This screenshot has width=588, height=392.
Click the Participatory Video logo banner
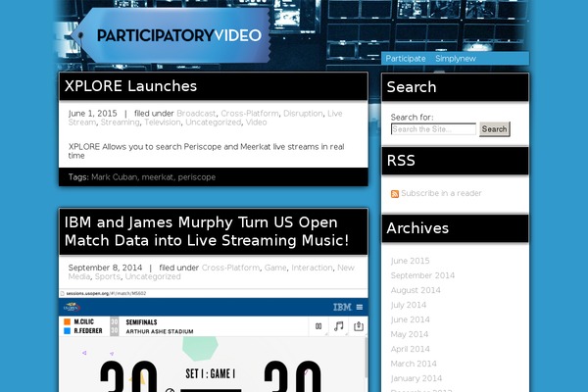[171, 35]
